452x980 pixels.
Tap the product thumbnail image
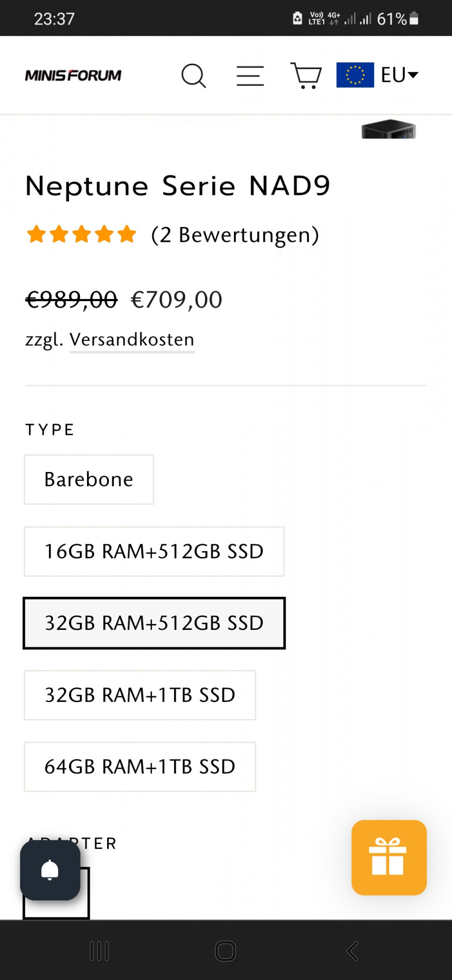click(388, 130)
